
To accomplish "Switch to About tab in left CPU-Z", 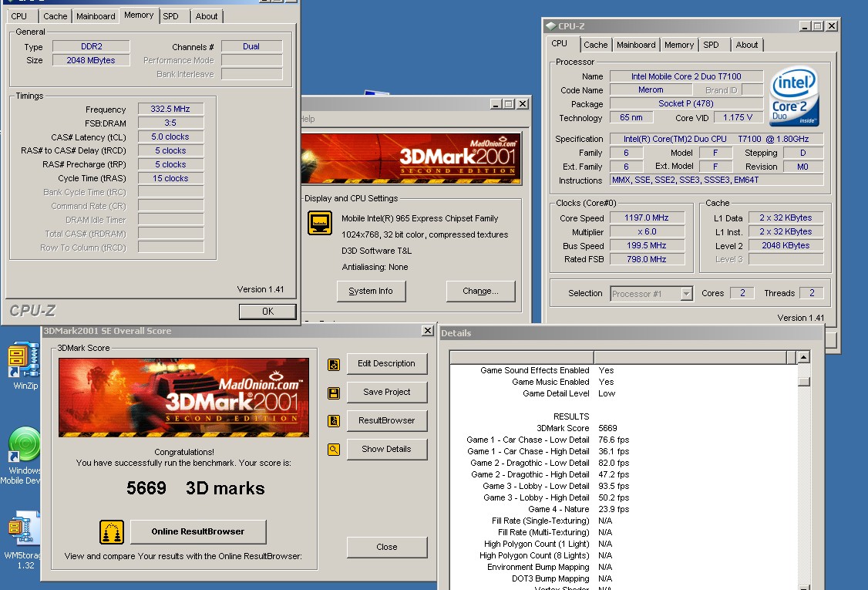I will [206, 16].
